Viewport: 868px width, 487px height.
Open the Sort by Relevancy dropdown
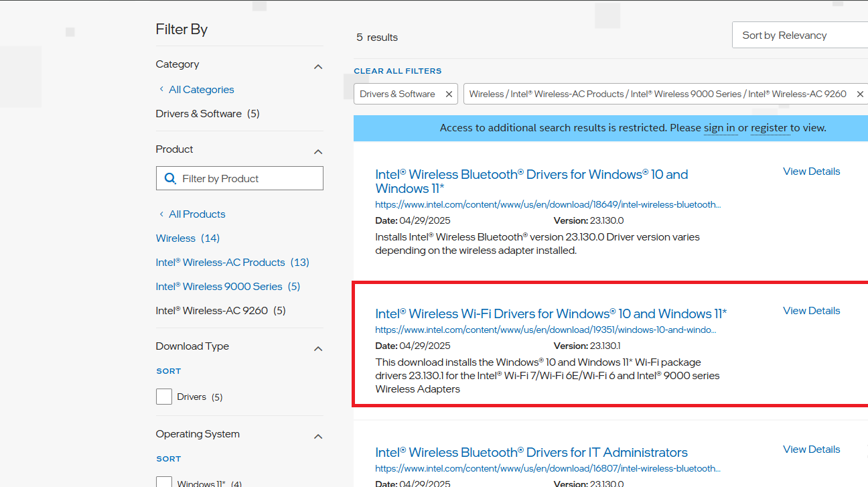[800, 36]
